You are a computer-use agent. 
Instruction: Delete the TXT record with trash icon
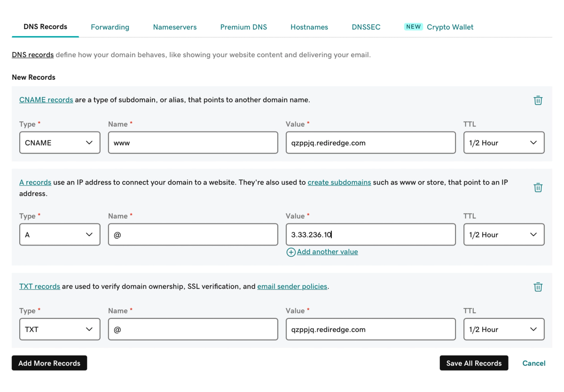coord(538,287)
